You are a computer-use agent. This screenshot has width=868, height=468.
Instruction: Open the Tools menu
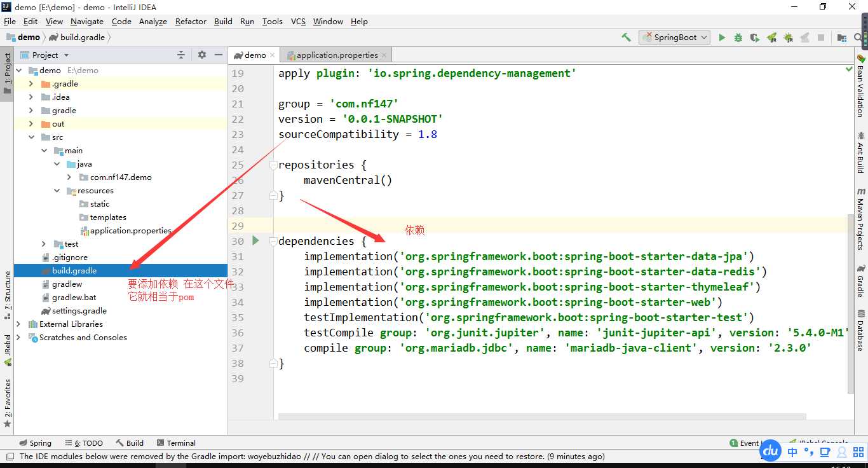click(x=272, y=21)
